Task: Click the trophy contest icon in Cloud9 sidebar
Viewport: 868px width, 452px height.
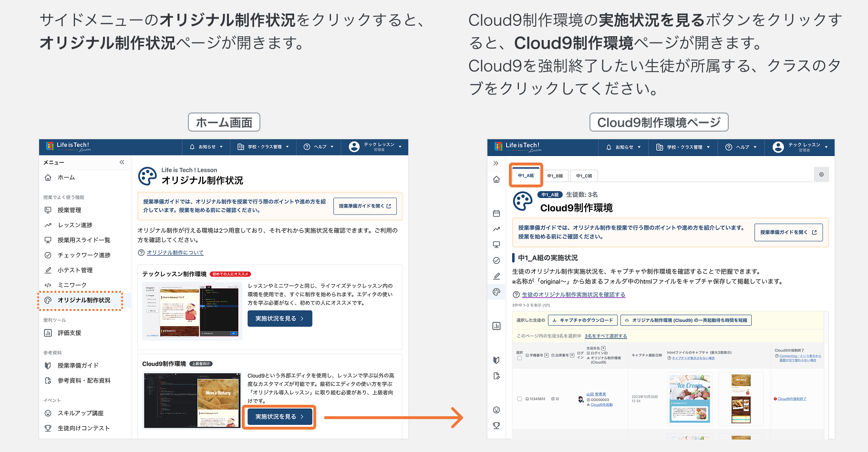Action: [x=496, y=426]
